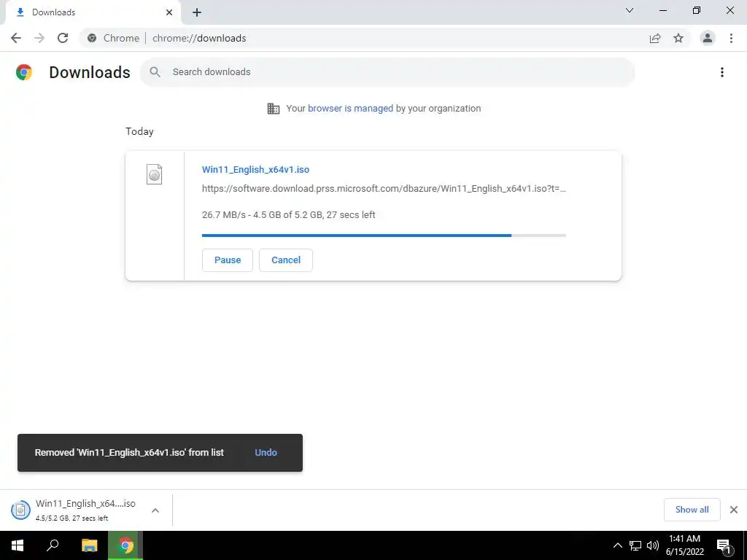Go back using the browser back arrow
Viewport: 747px width, 560px height.
[x=16, y=38]
